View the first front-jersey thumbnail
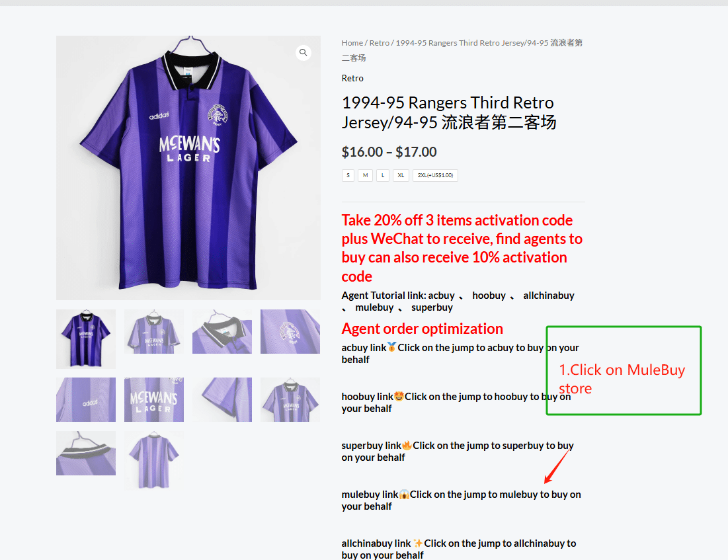The image size is (728, 560). 86,339
